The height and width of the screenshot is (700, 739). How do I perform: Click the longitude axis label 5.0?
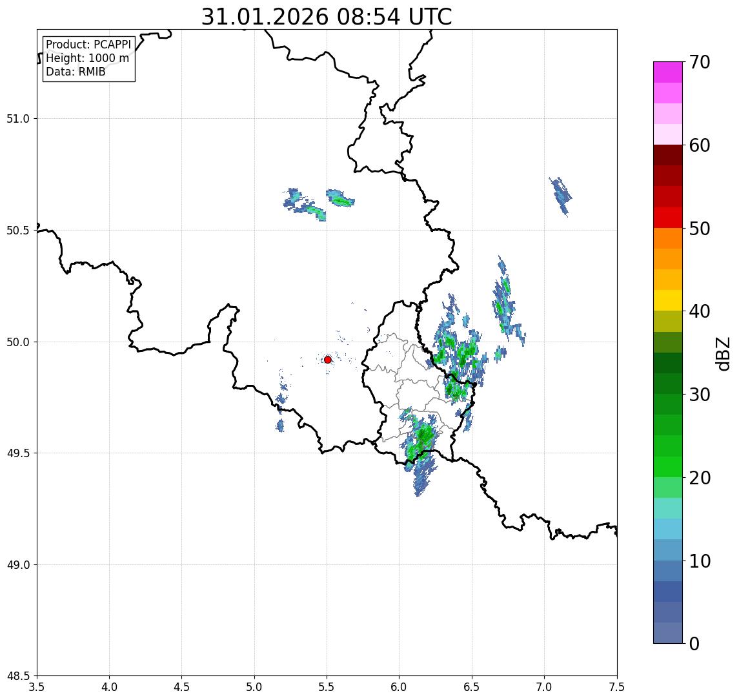point(254,686)
